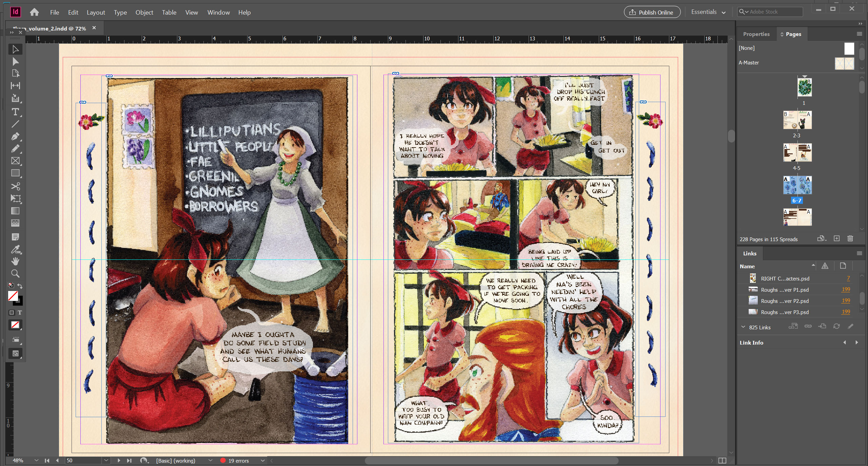The width and height of the screenshot is (868, 466).
Task: Open the Essentials workspace dropdown
Action: pos(708,12)
